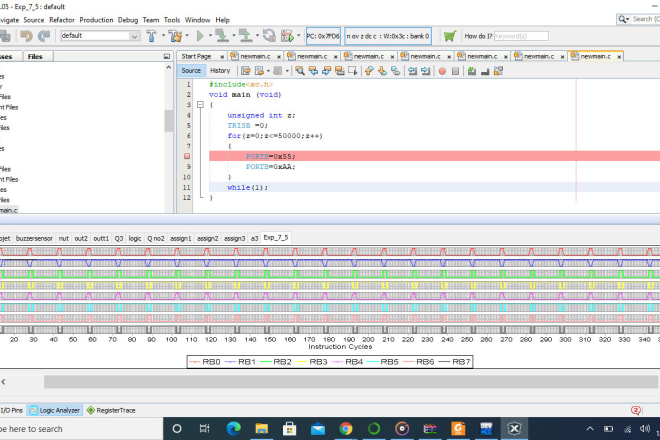Open the Production menu
Viewport: 660px width, 440px height.
pyautogui.click(x=96, y=20)
